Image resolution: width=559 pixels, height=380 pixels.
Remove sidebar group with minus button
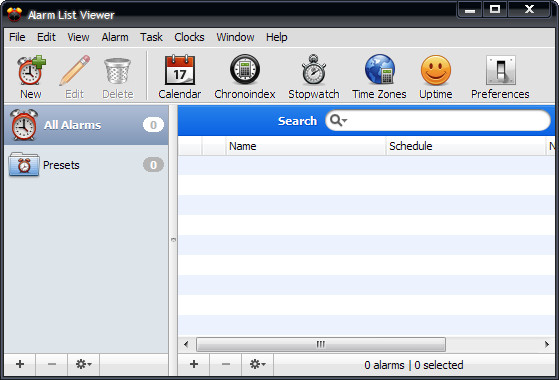pyautogui.click(x=52, y=364)
